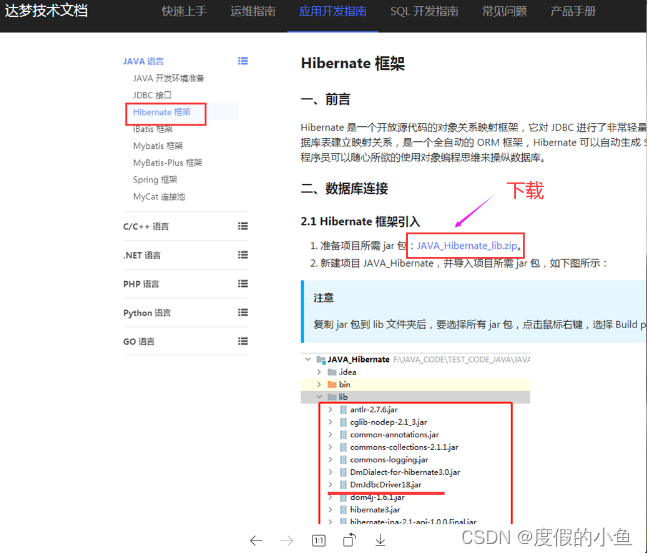The width and height of the screenshot is (648, 556).
Task: Select commons-logging.jar in tree
Action: (389, 460)
